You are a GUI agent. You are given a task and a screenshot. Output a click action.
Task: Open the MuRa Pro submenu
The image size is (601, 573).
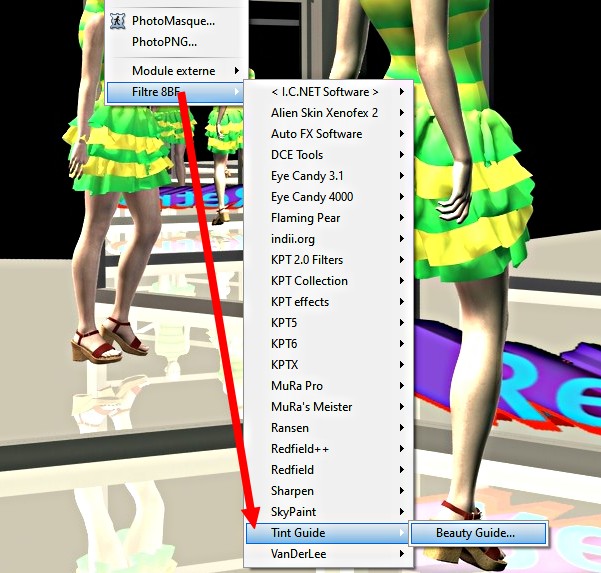328,386
